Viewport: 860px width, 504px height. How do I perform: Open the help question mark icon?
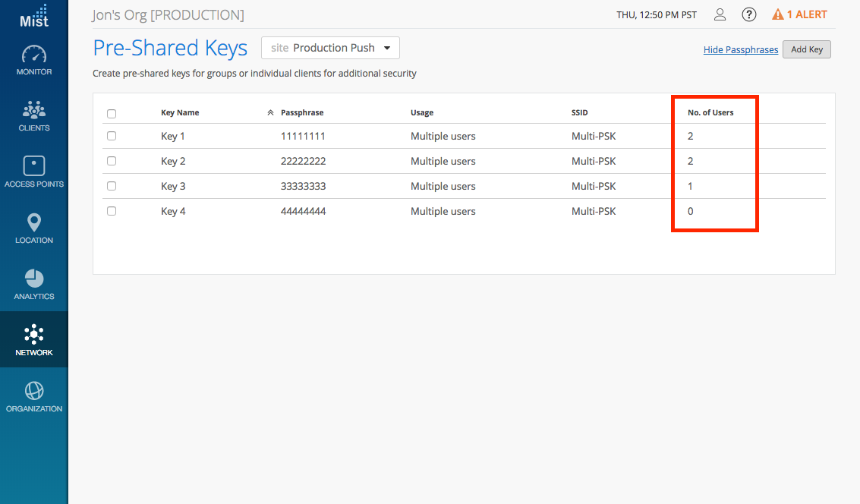pyautogui.click(x=748, y=14)
